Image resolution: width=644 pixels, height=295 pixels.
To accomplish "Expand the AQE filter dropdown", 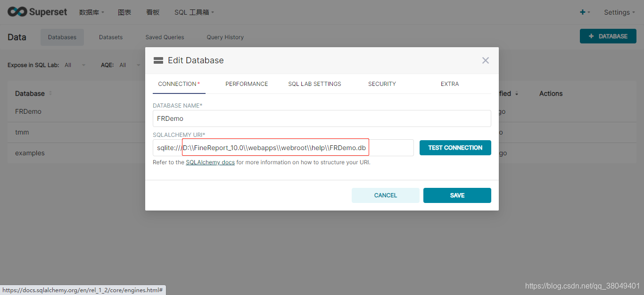I will (x=130, y=65).
